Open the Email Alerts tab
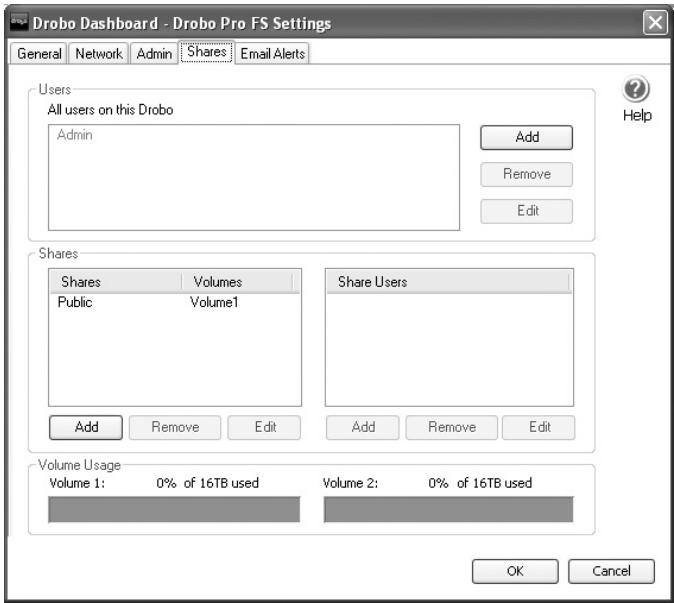The image size is (674, 603). [x=273, y=54]
